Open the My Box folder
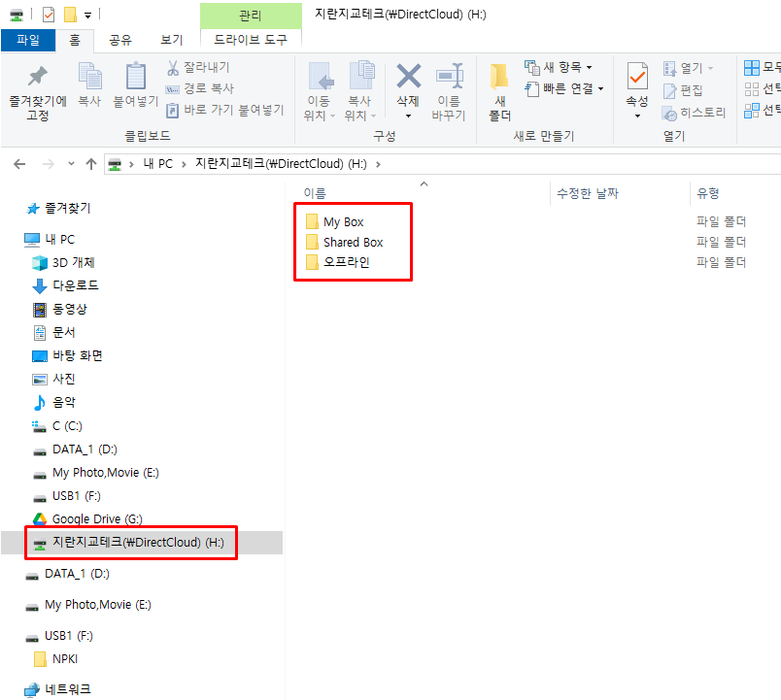Image resolution: width=781 pixels, height=700 pixels. 343,221
